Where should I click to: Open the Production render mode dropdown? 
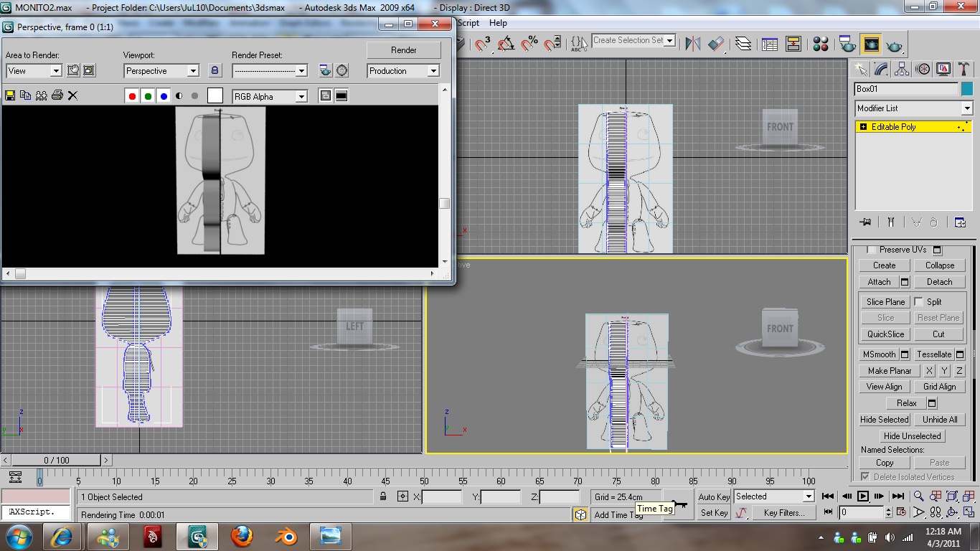coord(403,71)
